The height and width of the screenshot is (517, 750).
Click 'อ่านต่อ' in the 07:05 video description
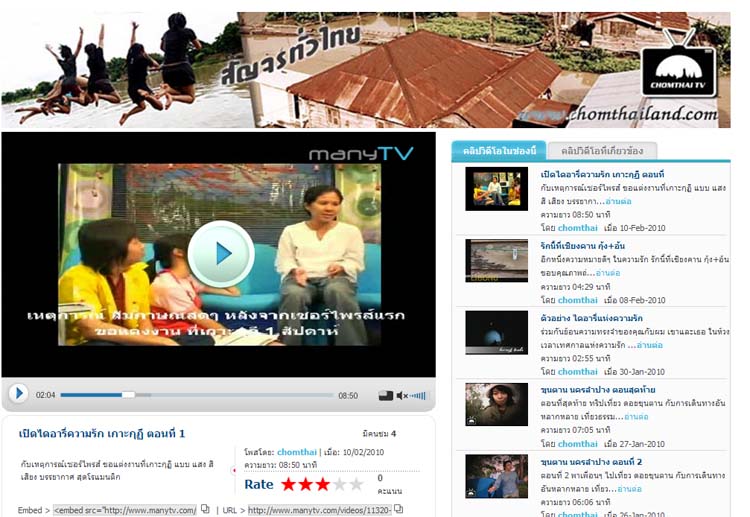point(636,417)
